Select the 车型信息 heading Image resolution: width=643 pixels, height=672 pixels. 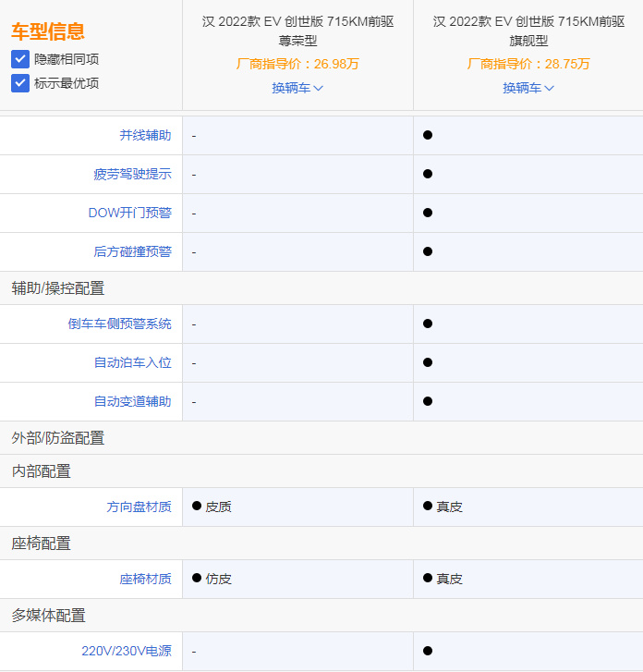tap(48, 31)
